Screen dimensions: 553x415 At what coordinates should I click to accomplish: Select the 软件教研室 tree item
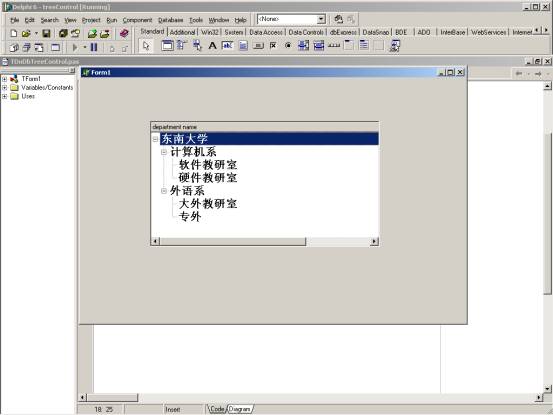tap(208, 165)
